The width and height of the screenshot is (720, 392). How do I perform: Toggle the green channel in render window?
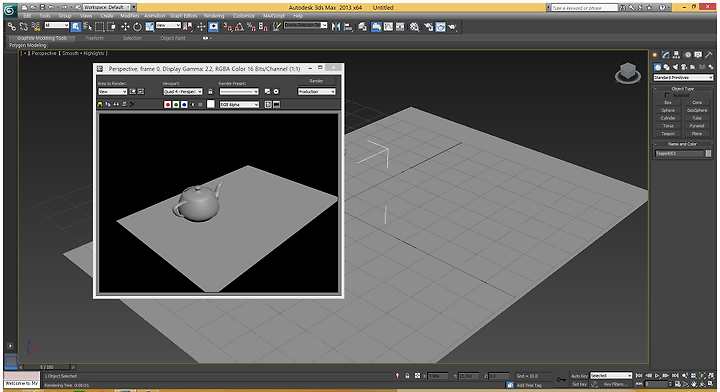point(176,105)
